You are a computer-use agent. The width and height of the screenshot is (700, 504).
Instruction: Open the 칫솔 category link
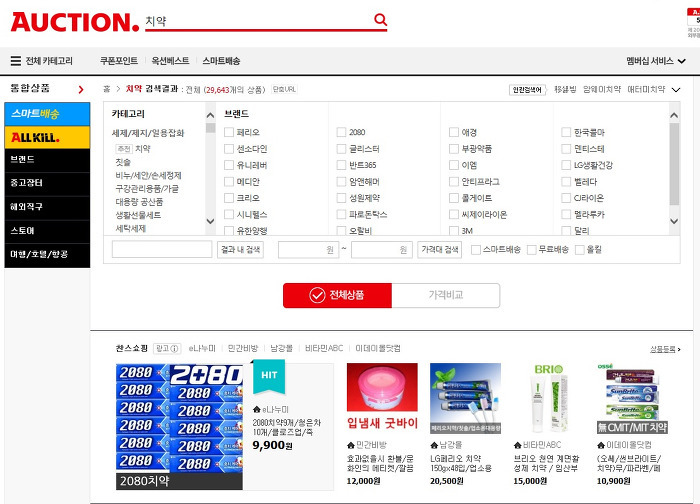[x=123, y=162]
